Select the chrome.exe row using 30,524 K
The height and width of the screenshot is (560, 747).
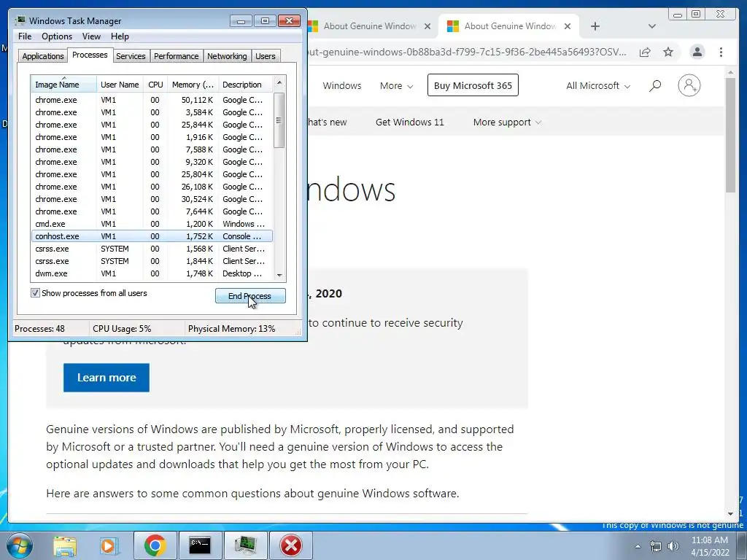pos(152,199)
